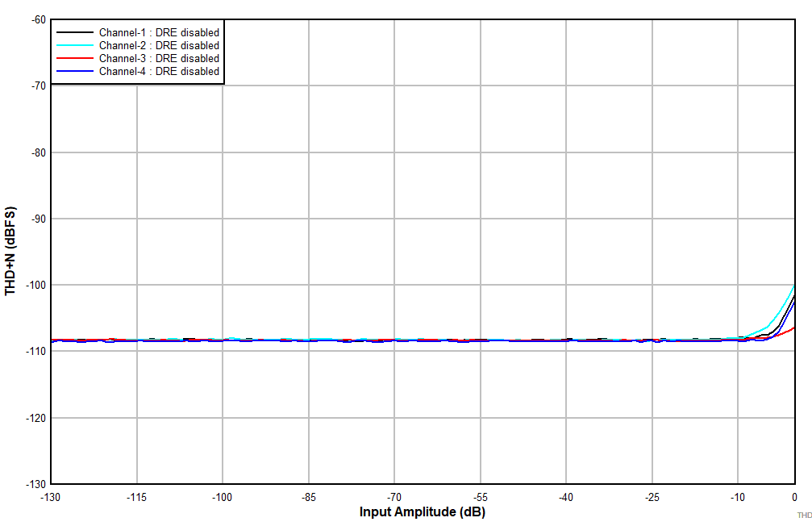Click the blue line swatch for Channel-4
Image resolution: width=812 pixels, height=526 pixels.
click(x=75, y=71)
